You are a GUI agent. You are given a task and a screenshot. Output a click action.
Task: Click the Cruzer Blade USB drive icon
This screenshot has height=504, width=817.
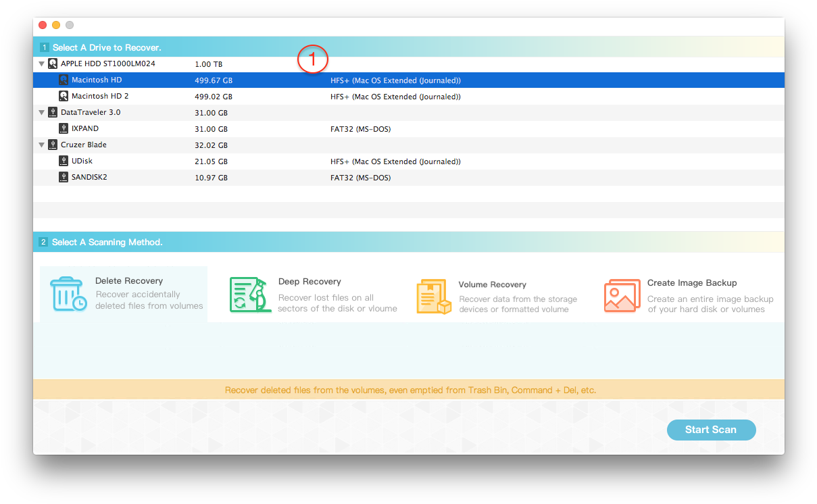(x=53, y=145)
